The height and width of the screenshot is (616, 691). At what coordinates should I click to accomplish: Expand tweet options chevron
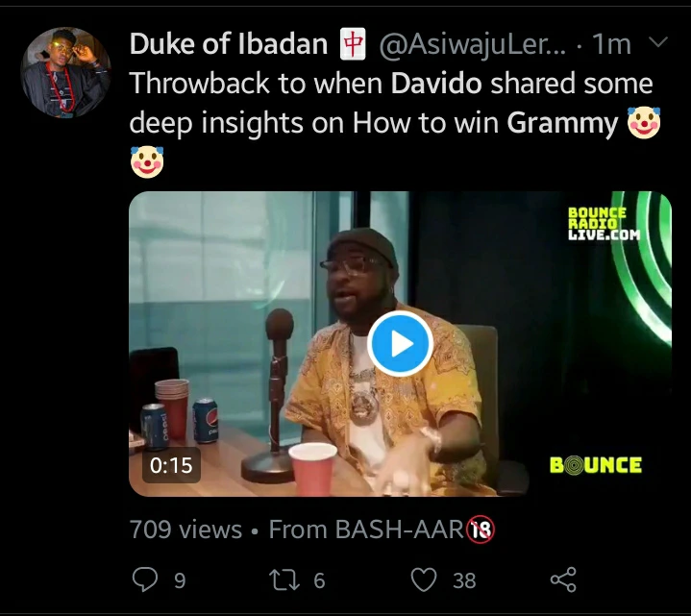click(659, 42)
